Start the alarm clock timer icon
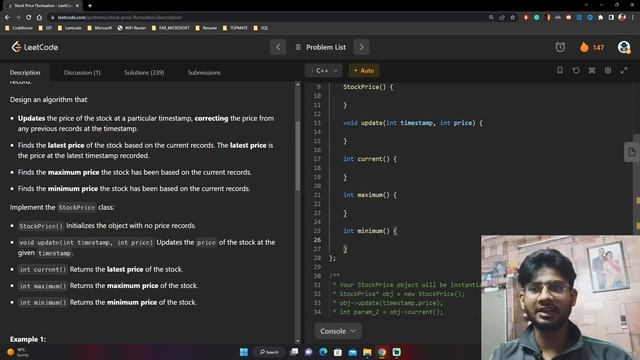This screenshot has width=640, height=360. [x=560, y=47]
